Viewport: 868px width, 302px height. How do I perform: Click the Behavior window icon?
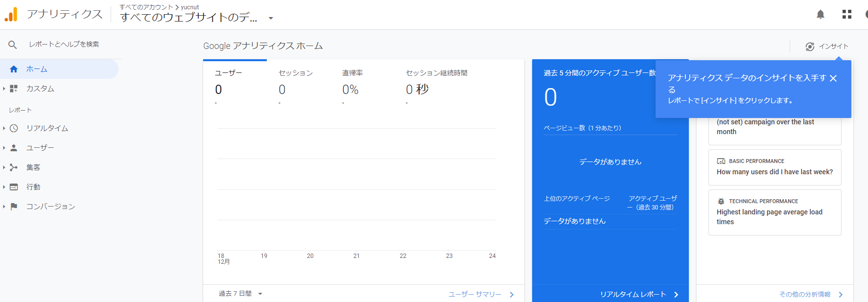click(x=14, y=187)
